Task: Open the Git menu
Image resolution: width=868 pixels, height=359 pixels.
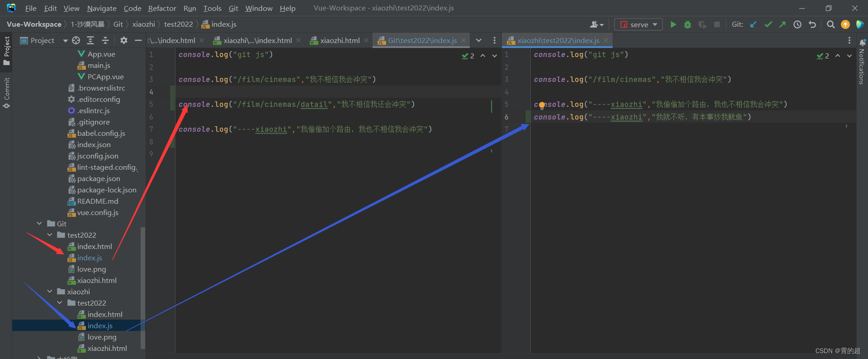Action: [x=233, y=8]
